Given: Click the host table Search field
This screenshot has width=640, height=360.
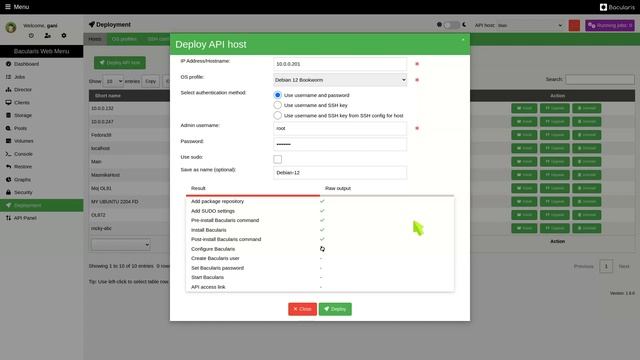Looking at the screenshot, I should coord(600,79).
